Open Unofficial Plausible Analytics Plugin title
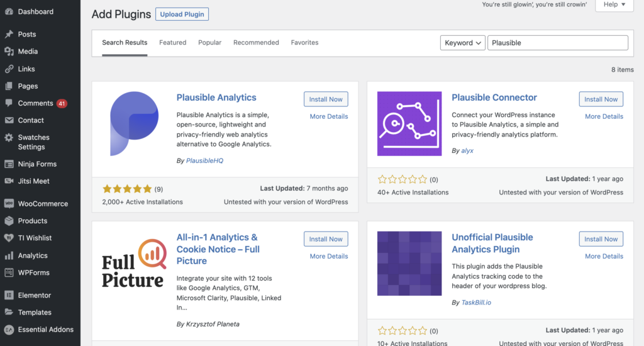Image resolution: width=644 pixels, height=346 pixels. coord(492,243)
